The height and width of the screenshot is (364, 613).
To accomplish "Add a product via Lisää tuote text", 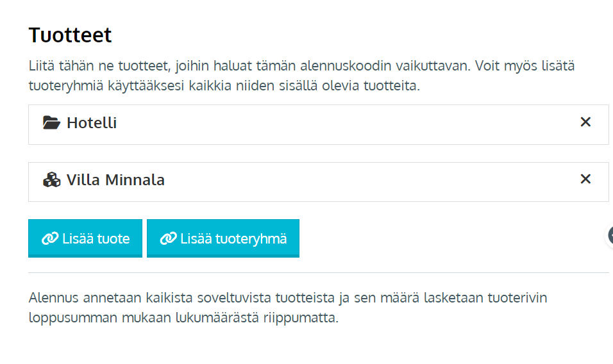I will 96,238.
